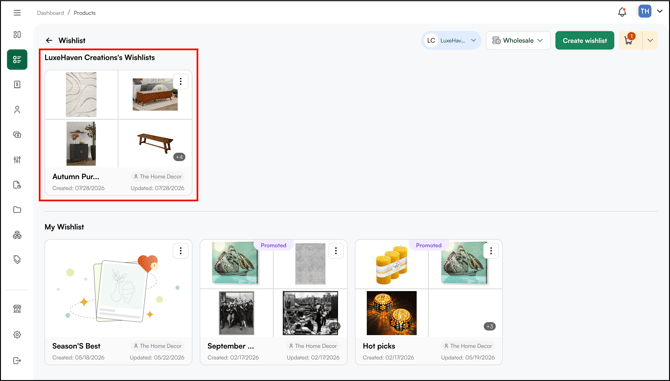Open the payments coins icon in sidebar
Image resolution: width=670 pixels, height=381 pixels.
(x=17, y=135)
